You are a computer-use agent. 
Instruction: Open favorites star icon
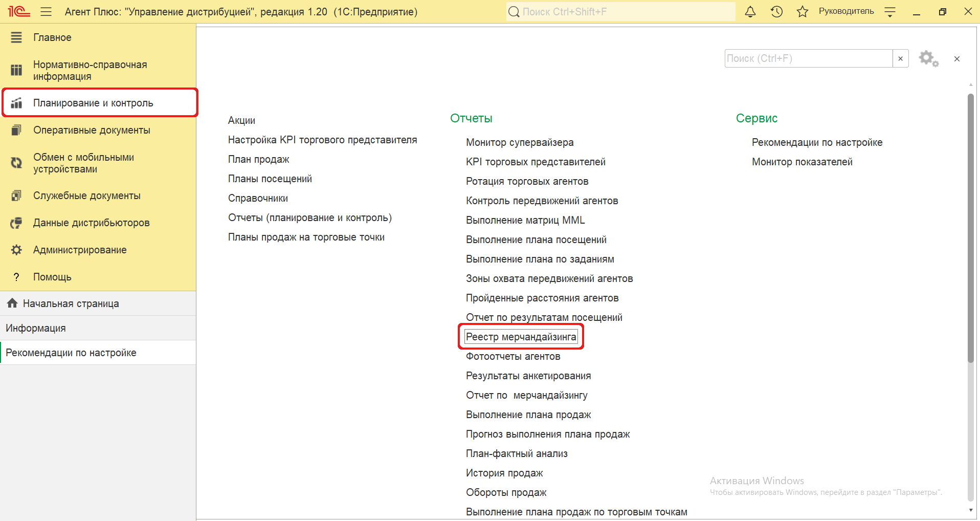pyautogui.click(x=803, y=11)
